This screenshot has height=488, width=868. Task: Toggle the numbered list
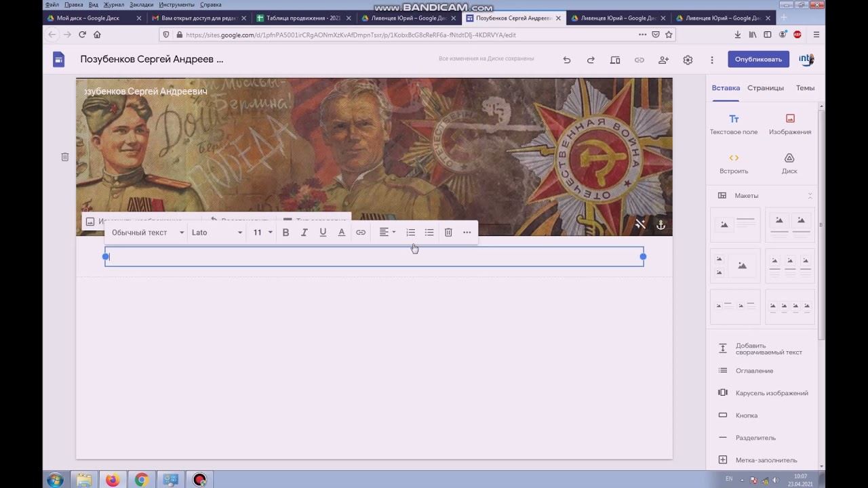410,232
